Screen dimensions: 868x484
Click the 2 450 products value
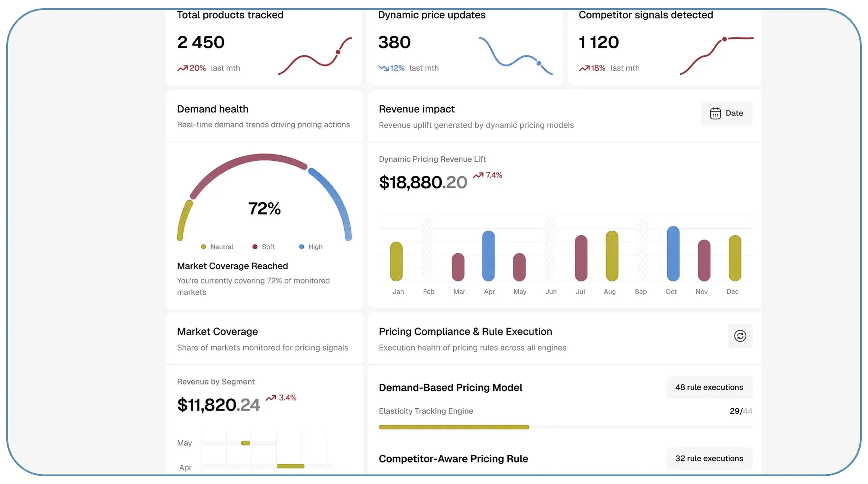tap(201, 42)
